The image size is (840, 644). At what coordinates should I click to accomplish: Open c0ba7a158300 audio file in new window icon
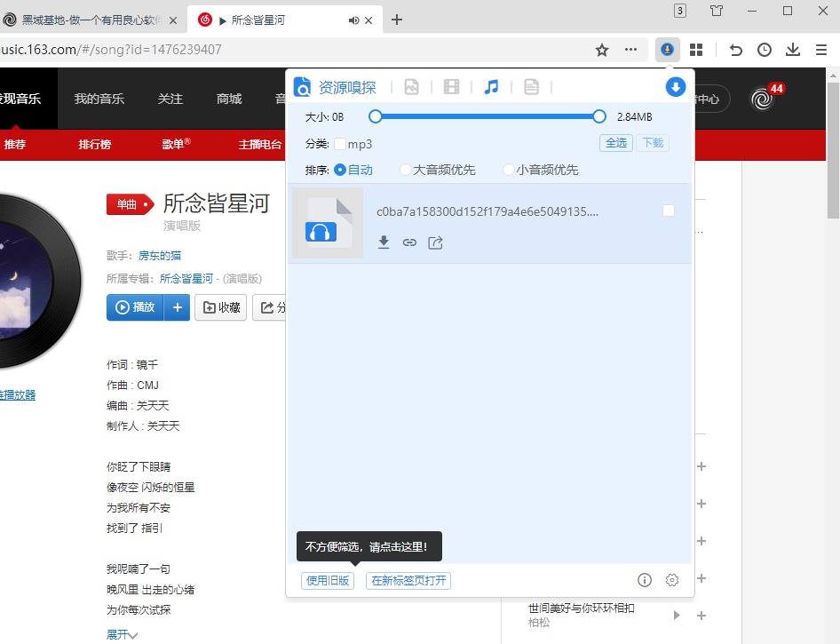[435, 242]
